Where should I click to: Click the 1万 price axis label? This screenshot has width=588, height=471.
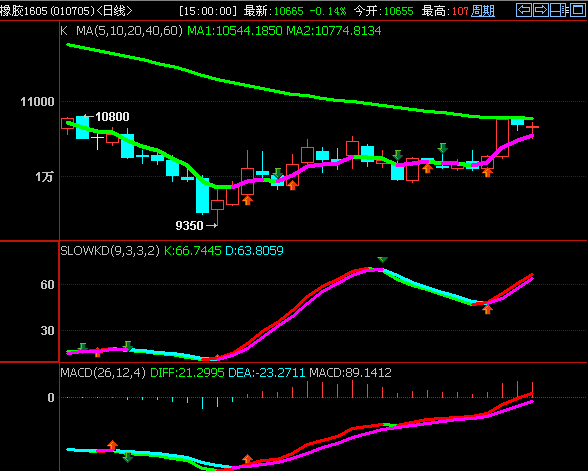[x=44, y=176]
